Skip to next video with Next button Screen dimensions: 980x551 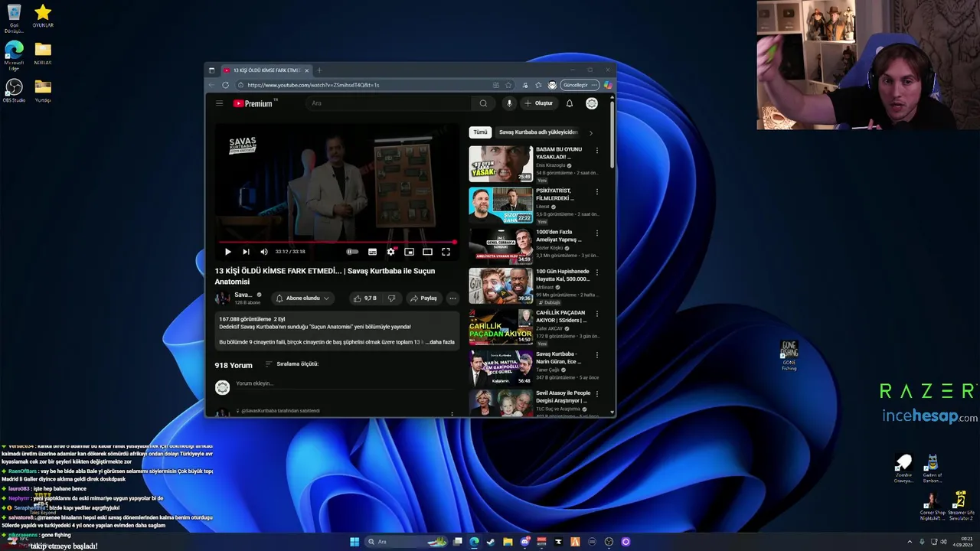(x=246, y=252)
